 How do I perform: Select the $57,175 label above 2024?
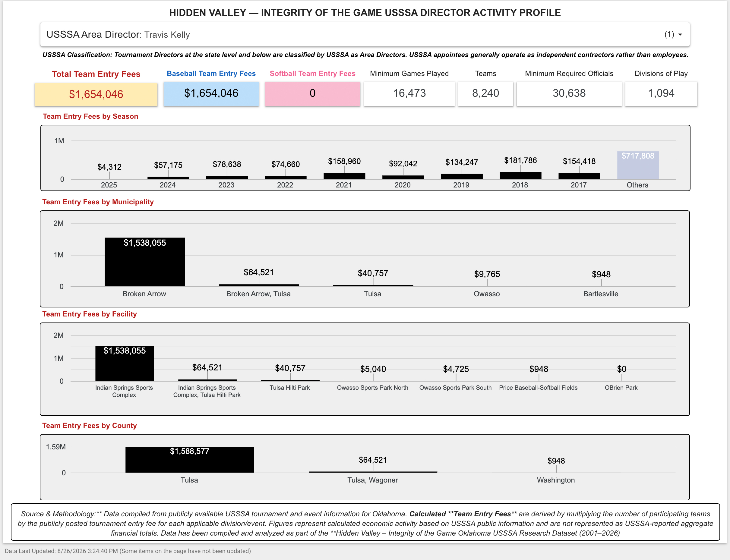168,165
